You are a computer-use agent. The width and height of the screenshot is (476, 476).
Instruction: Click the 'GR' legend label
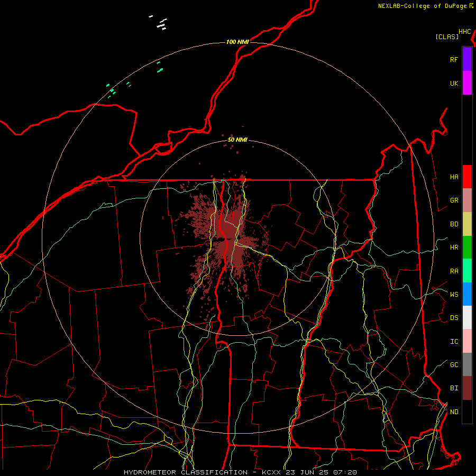[454, 200]
